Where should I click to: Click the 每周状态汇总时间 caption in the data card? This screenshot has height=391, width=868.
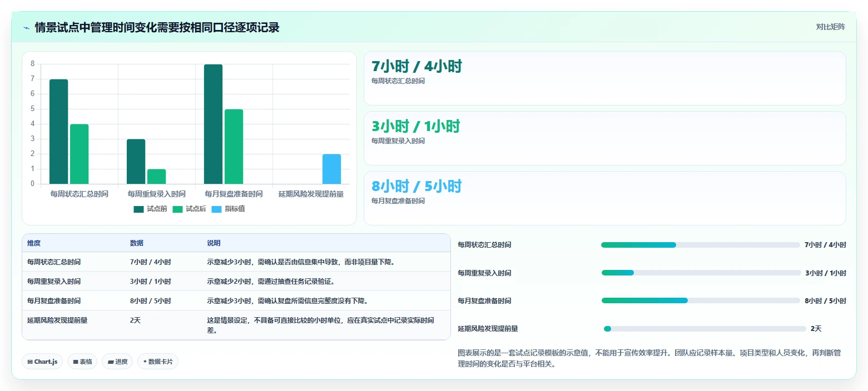coord(398,81)
